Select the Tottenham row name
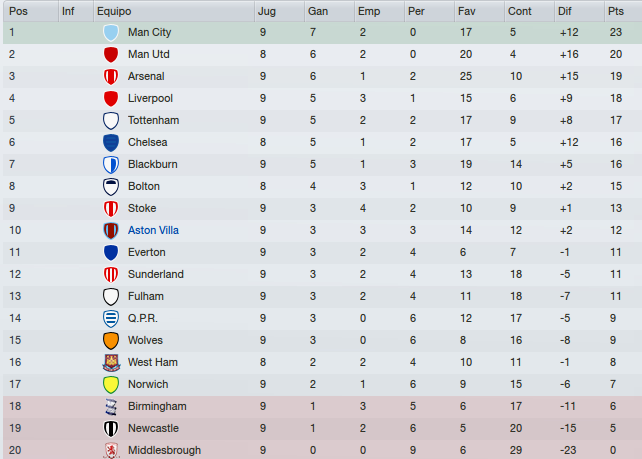The image size is (642, 459). point(153,120)
